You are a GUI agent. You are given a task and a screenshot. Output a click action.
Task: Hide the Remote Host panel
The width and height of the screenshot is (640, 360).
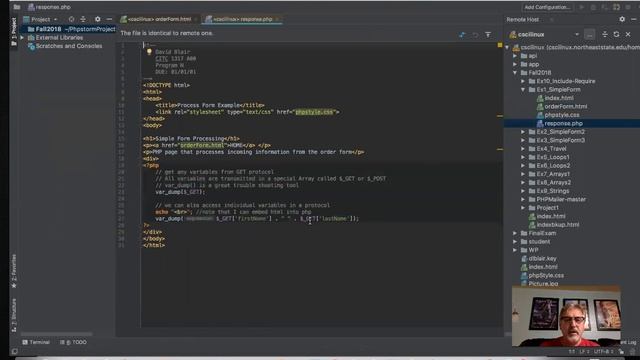633,19
